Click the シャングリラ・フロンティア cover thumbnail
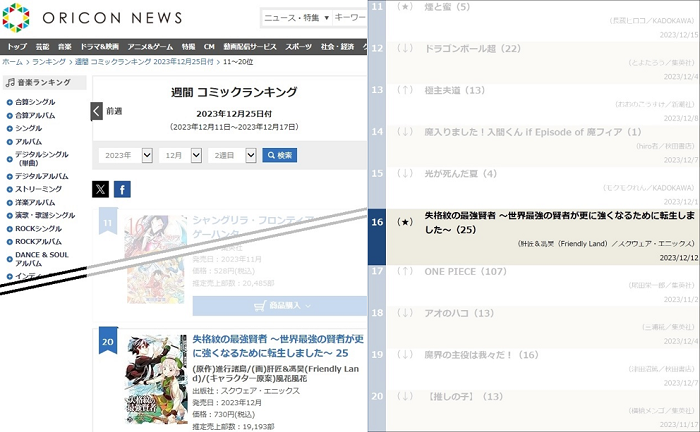 pos(155,260)
